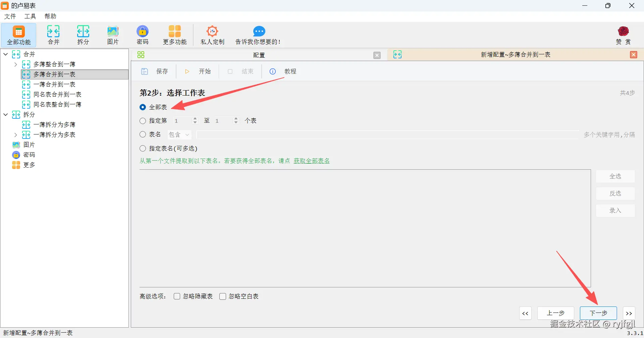Select the 表名 radio button
The height and width of the screenshot is (338, 644).
143,134
